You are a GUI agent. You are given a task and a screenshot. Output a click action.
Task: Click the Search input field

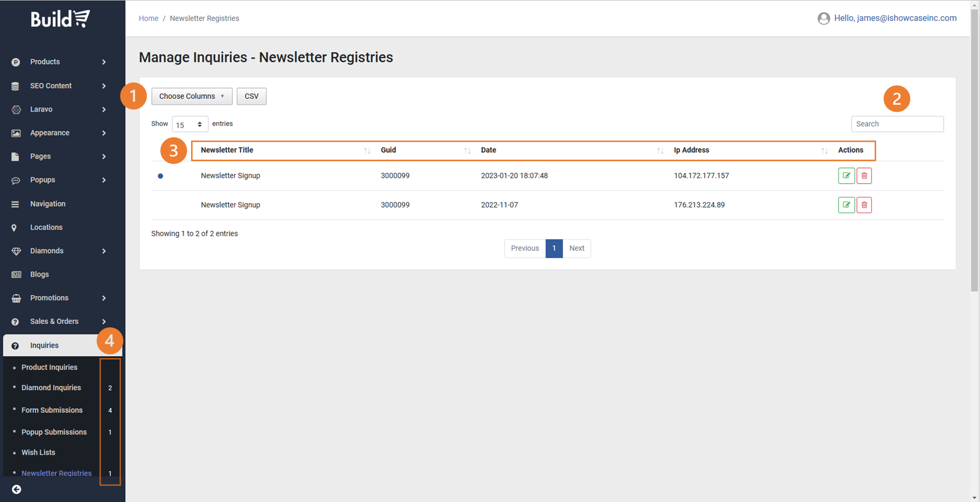tap(897, 124)
